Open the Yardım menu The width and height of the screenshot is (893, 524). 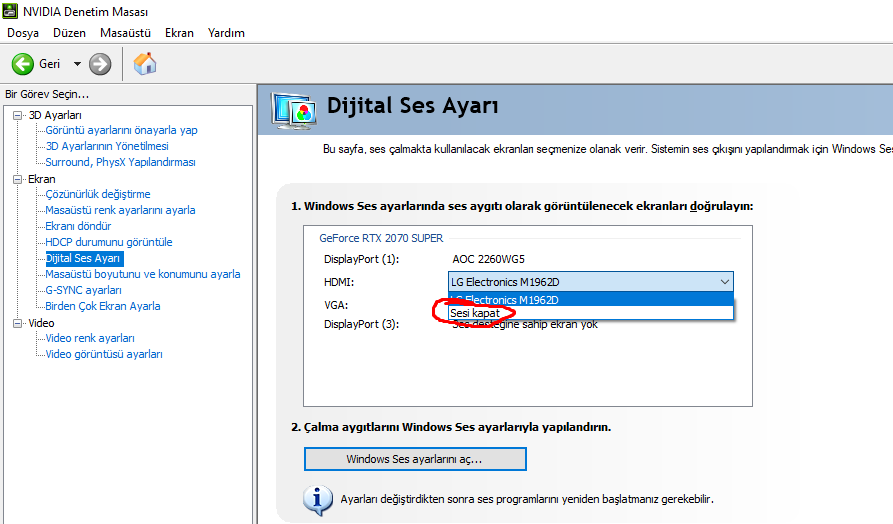pyautogui.click(x=226, y=33)
